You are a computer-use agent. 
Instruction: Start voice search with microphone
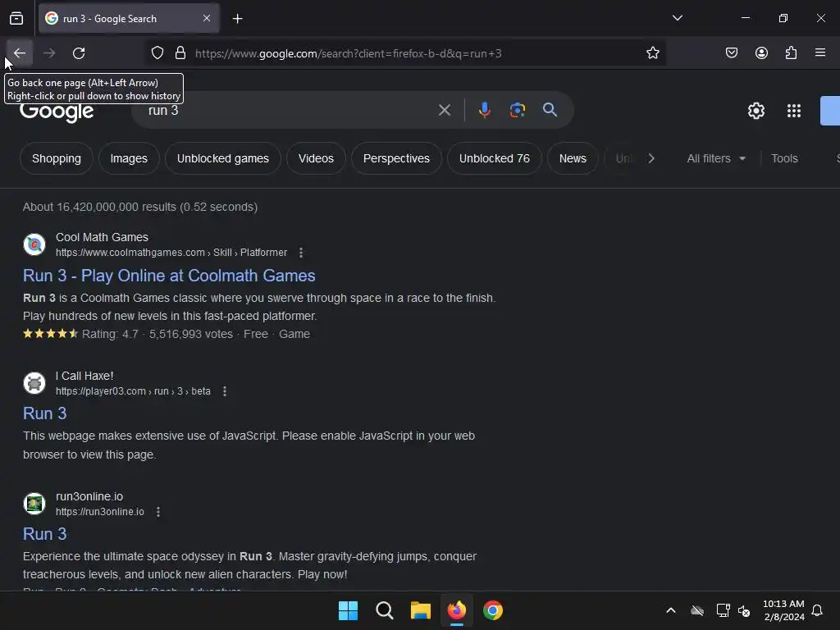click(484, 110)
